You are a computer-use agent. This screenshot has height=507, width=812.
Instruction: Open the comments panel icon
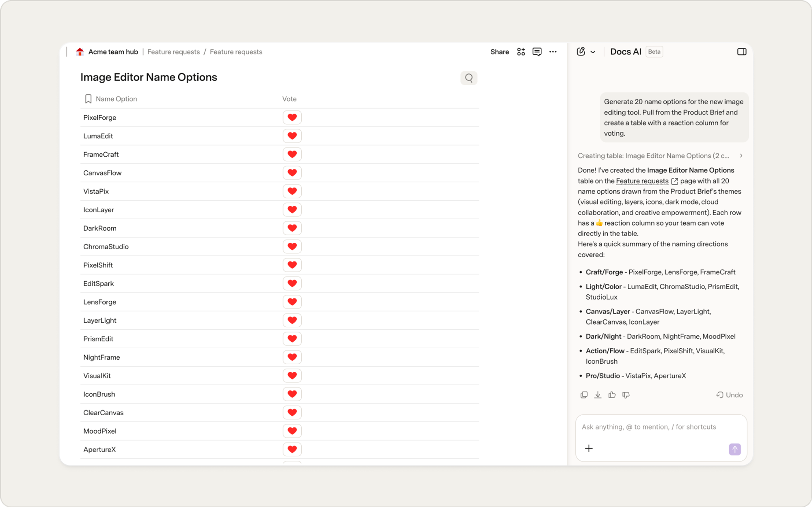(x=537, y=52)
